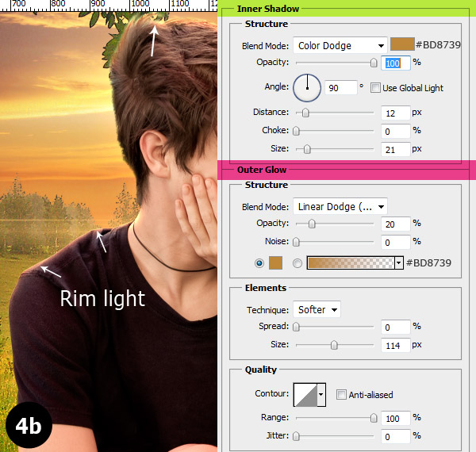The height and width of the screenshot is (452, 476).
Task: Click the Jitter slider handle
Action: pyautogui.click(x=296, y=436)
